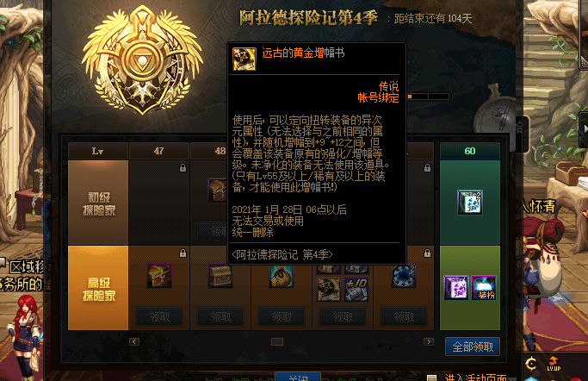Click the lock on the advanced Lv47 cell
The width and height of the screenshot is (588, 381).
[x=183, y=253]
